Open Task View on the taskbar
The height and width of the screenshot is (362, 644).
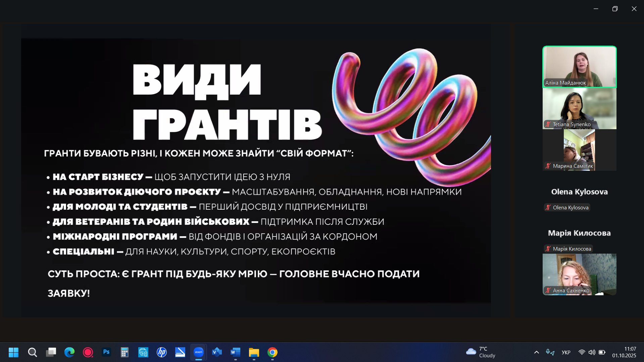point(51,352)
